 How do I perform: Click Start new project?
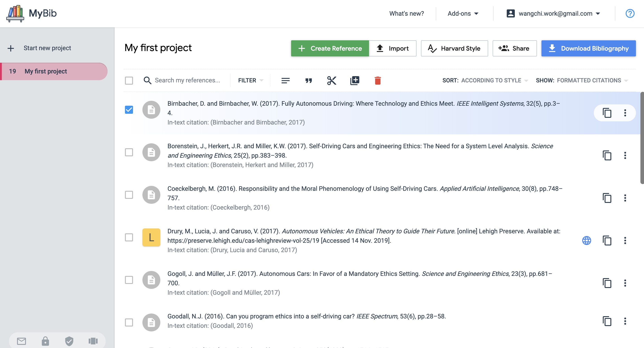tap(39, 48)
